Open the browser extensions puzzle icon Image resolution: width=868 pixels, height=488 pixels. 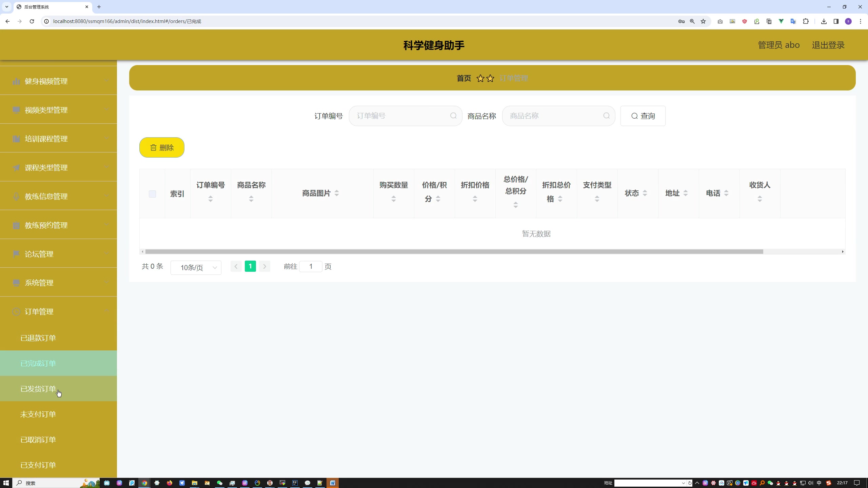(x=806, y=21)
